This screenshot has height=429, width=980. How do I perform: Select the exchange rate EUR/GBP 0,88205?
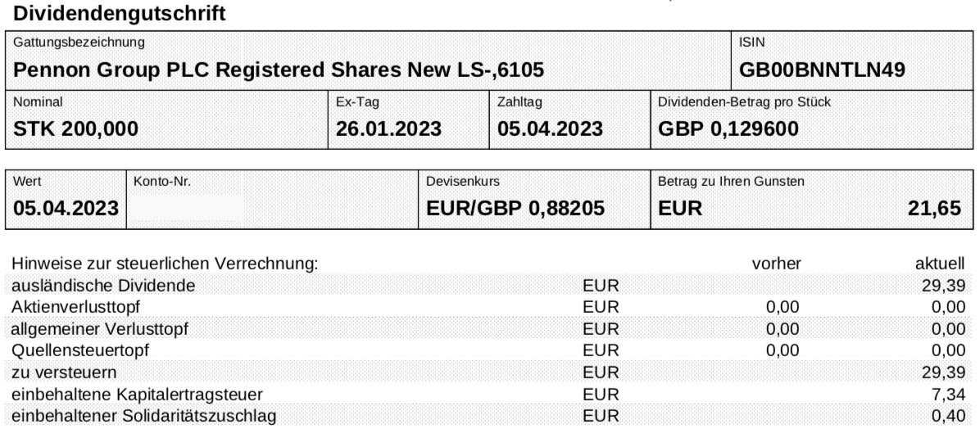515,209
